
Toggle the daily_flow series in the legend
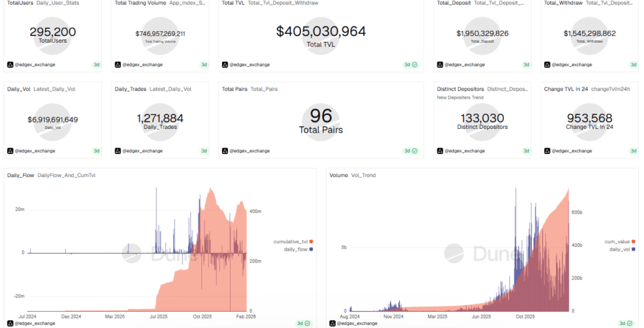293,249
